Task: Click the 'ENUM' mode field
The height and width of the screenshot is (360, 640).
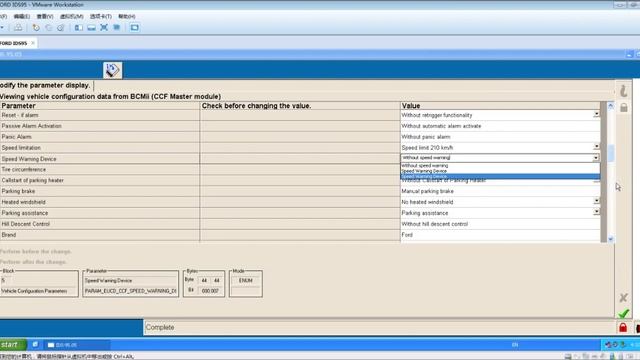Action: 246,280
